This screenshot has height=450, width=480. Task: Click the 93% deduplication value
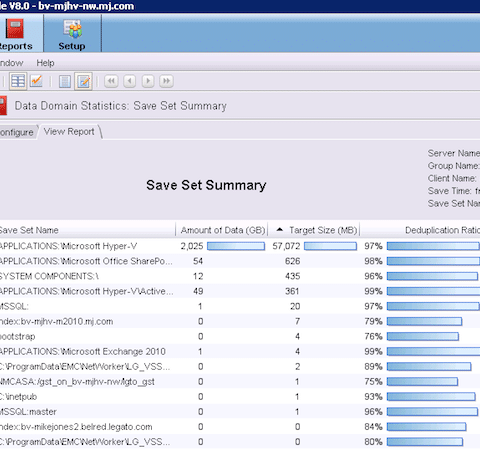[x=373, y=397]
